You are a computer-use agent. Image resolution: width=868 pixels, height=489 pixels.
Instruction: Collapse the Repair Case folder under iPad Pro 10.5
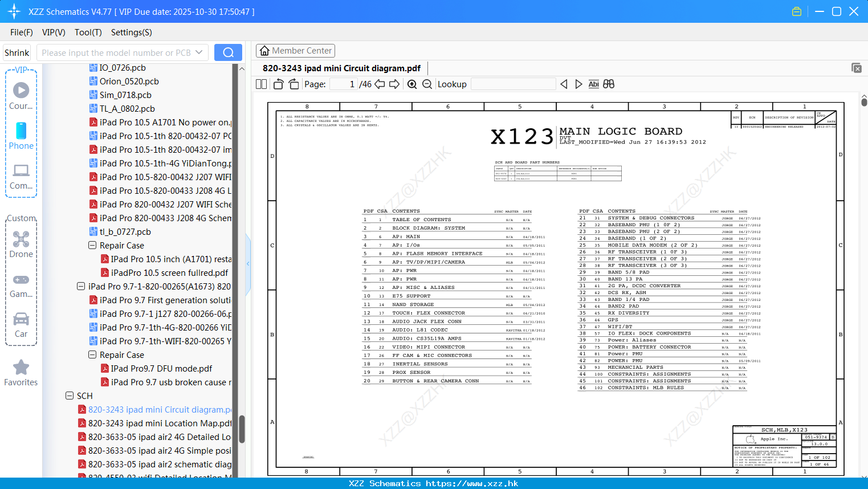pos(92,246)
